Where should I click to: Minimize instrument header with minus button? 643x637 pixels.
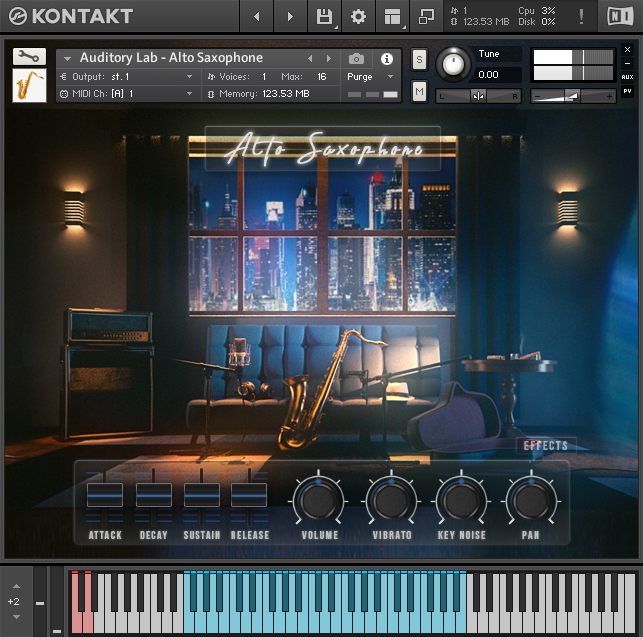[627, 64]
